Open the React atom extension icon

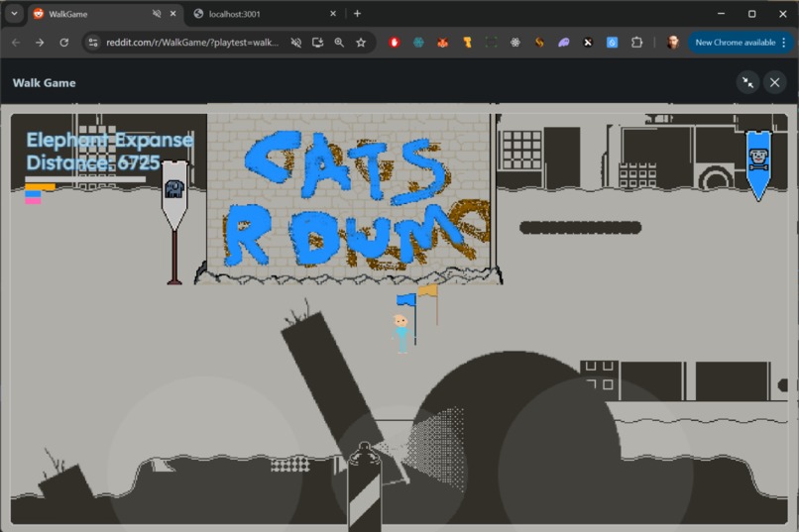tap(515, 43)
